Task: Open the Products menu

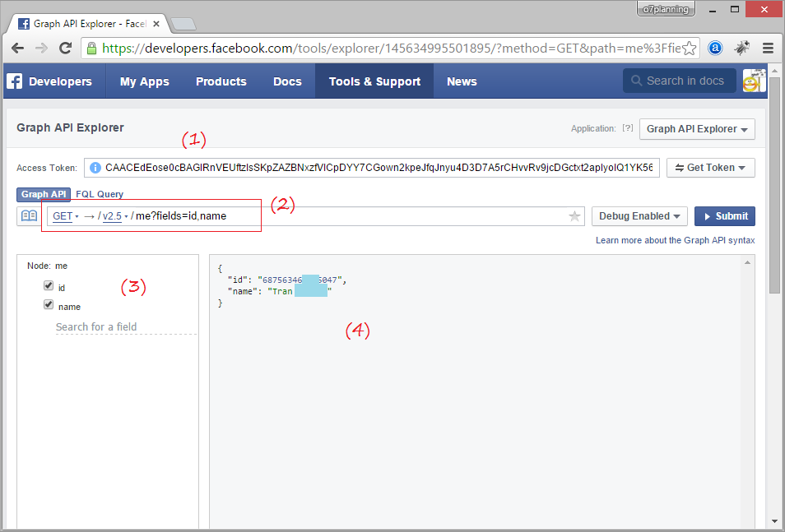Action: point(221,81)
